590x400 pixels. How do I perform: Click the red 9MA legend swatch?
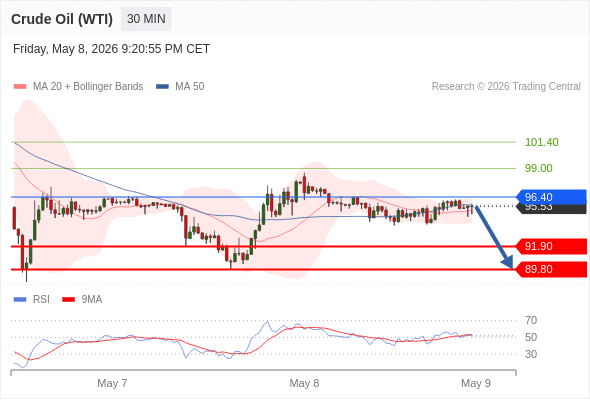tap(68, 300)
